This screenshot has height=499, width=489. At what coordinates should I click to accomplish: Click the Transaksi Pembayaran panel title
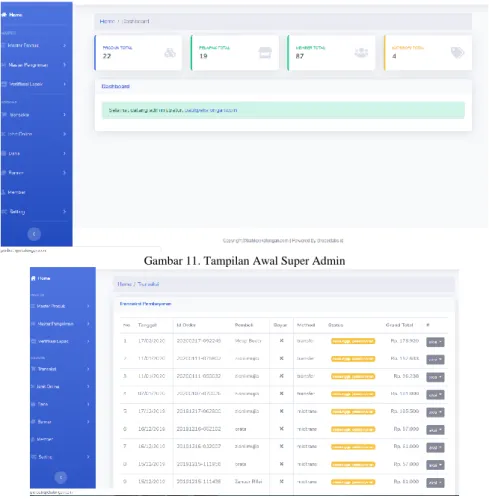point(145,304)
